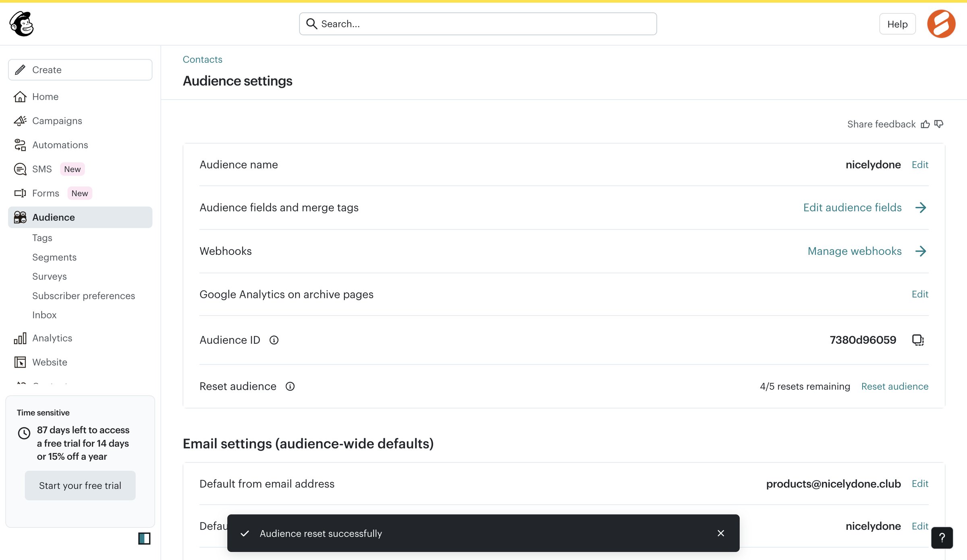Viewport: 967px width, 560px height.
Task: Open Segments under Audience
Action: click(x=54, y=257)
